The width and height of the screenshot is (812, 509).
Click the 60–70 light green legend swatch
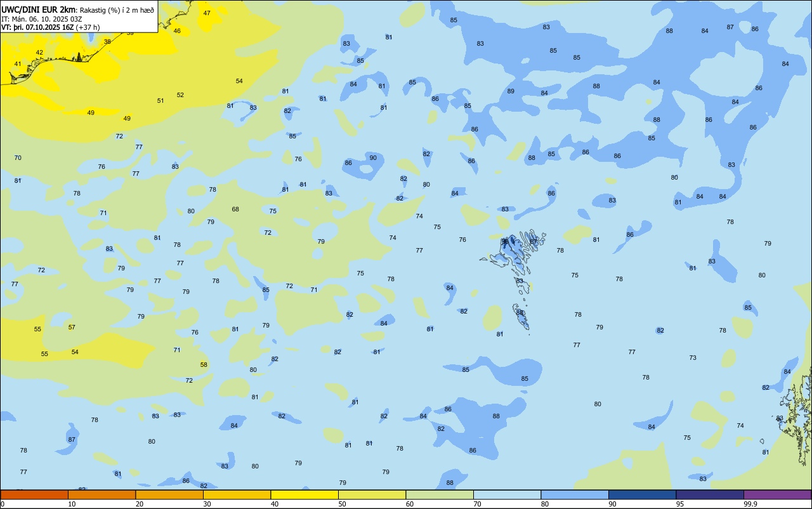point(440,494)
